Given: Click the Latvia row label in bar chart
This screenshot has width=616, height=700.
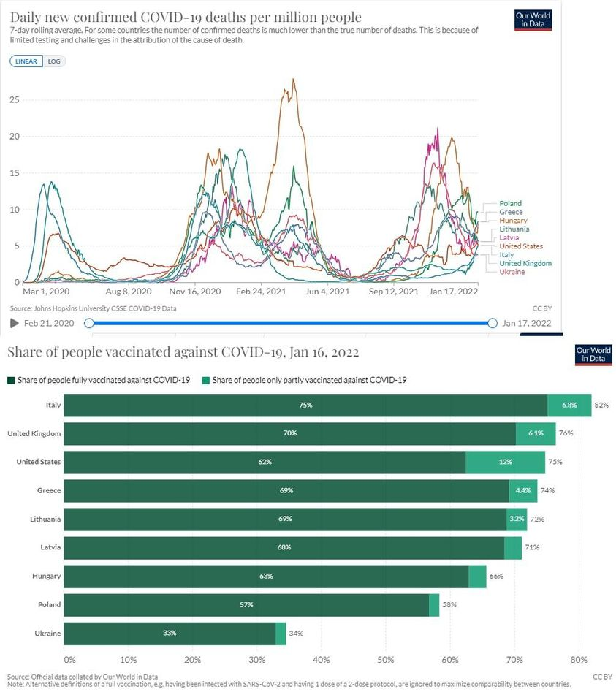Looking at the screenshot, I should 50,547.
